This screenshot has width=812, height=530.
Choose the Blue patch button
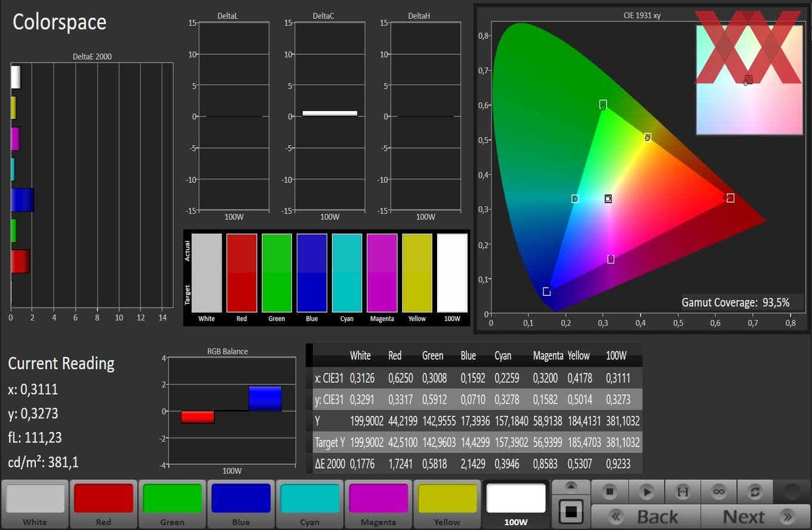click(x=241, y=504)
